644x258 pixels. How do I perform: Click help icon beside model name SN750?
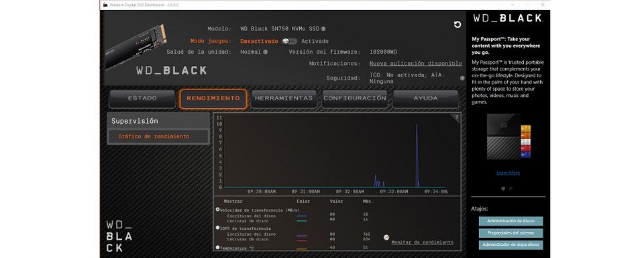[323, 29]
